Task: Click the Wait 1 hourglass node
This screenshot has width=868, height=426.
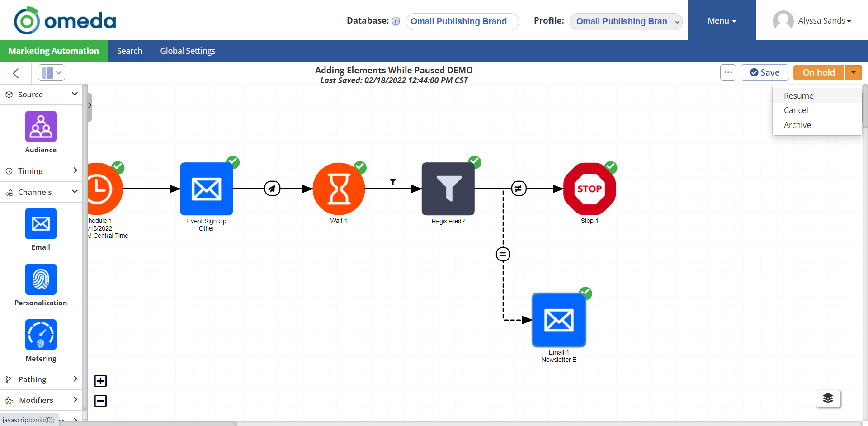Action: (x=339, y=189)
